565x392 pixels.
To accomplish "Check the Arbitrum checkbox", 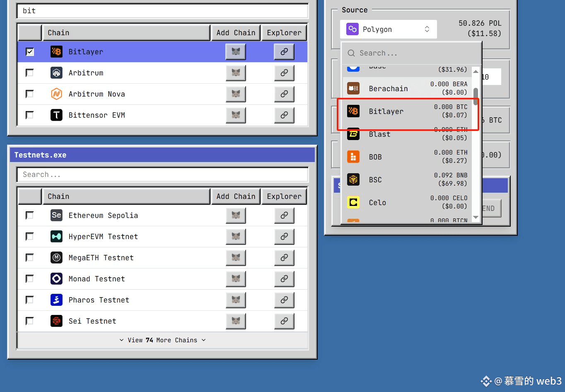I will point(30,73).
